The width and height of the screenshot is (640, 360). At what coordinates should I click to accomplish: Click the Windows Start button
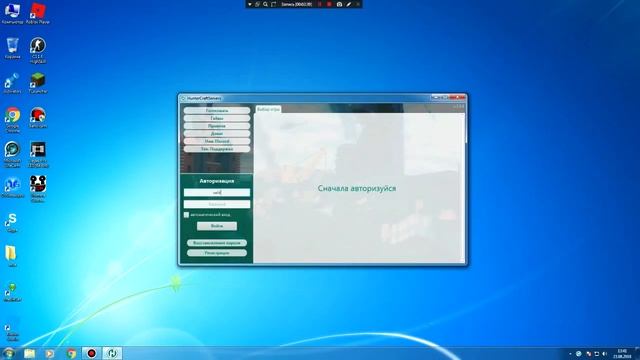click(x=8, y=353)
